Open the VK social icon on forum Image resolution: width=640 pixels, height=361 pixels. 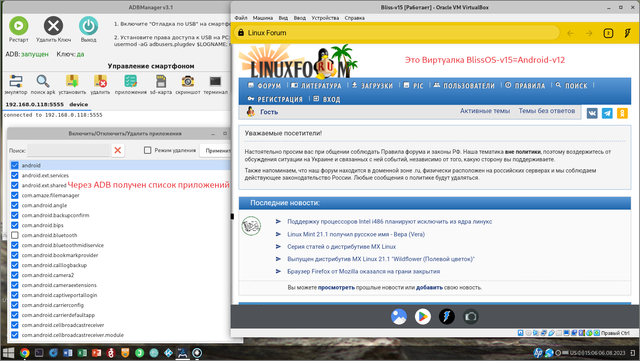592,113
